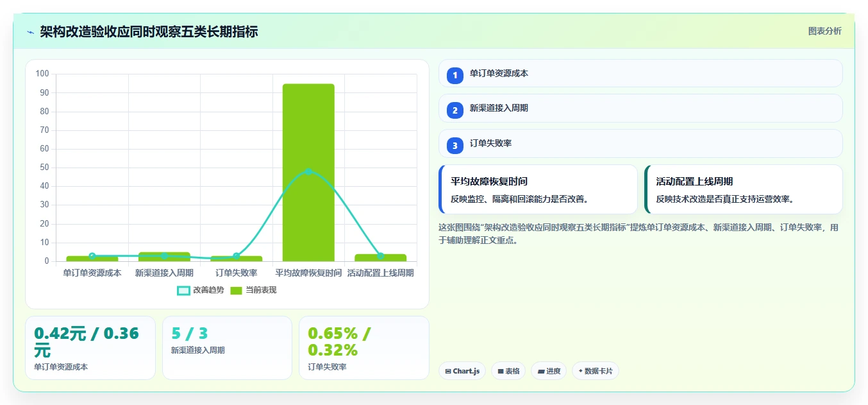The width and height of the screenshot is (868, 405).
Task: Click the 反映监控、隔离和回滚能力 description
Action: click(519, 199)
